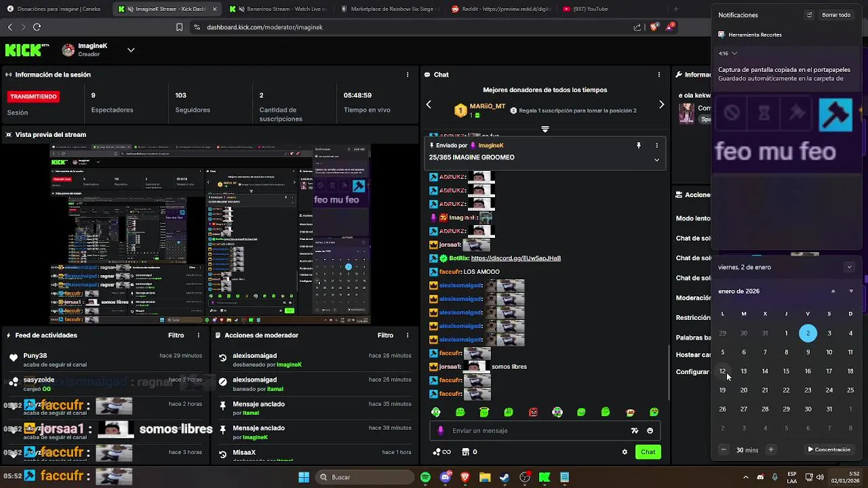Select day 15 in the January calendar
This screenshot has height=488, width=868.
tap(786, 371)
